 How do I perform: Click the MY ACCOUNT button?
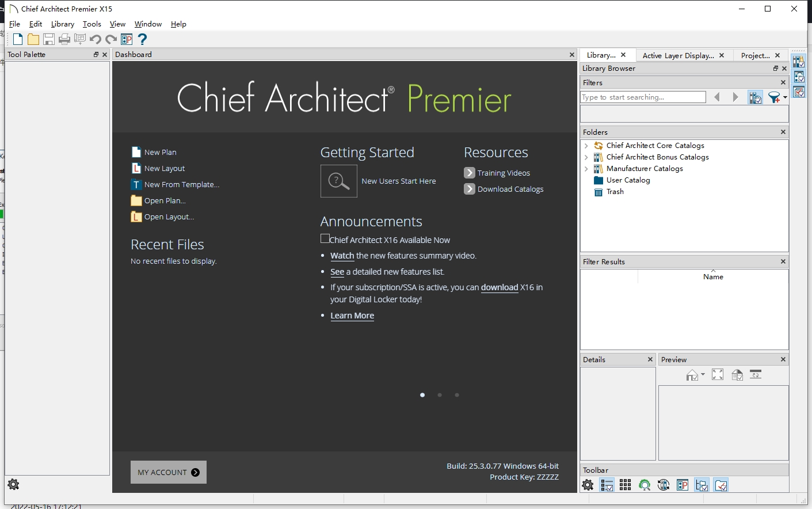[169, 472]
